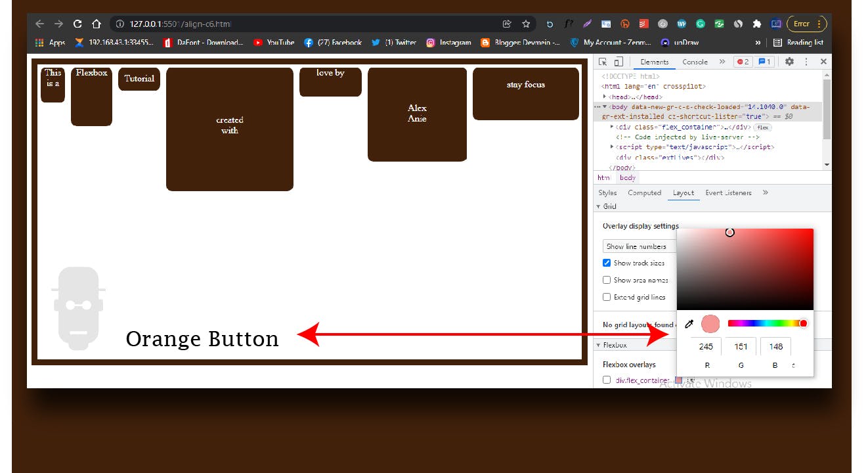Enable Extend grid lines
The image size is (868, 473).
pyautogui.click(x=607, y=297)
